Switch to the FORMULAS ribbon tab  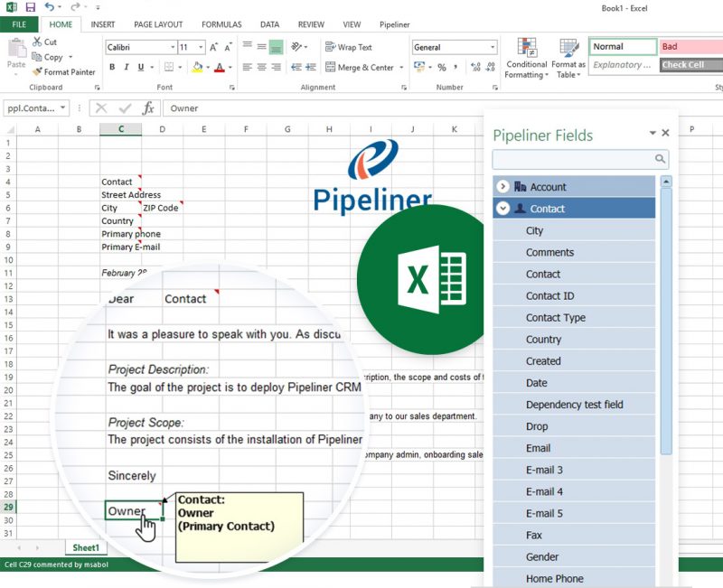click(x=221, y=24)
